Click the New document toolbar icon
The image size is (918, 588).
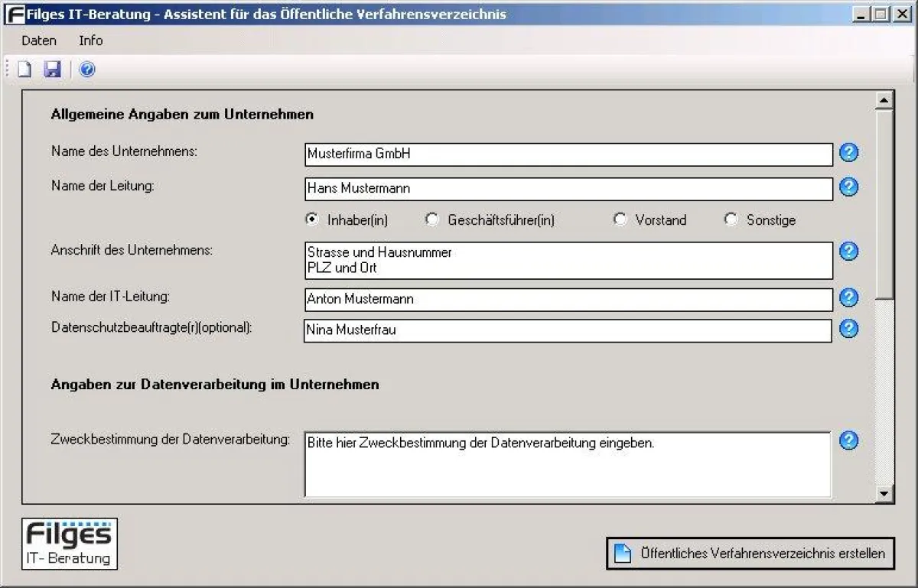click(x=24, y=70)
